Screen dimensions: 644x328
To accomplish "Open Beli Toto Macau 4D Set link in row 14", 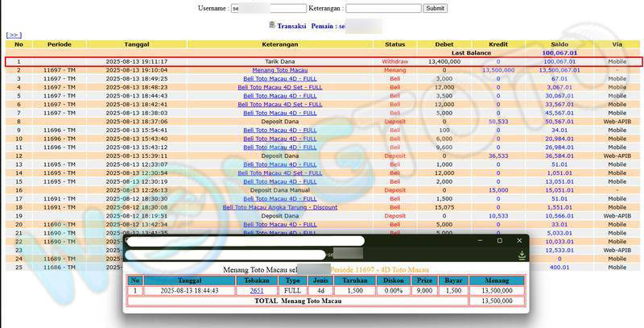I will coord(279,172).
